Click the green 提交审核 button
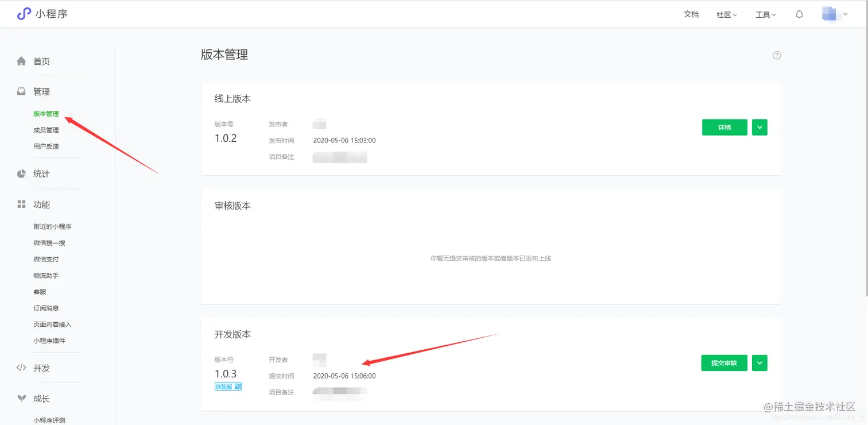 click(x=724, y=363)
